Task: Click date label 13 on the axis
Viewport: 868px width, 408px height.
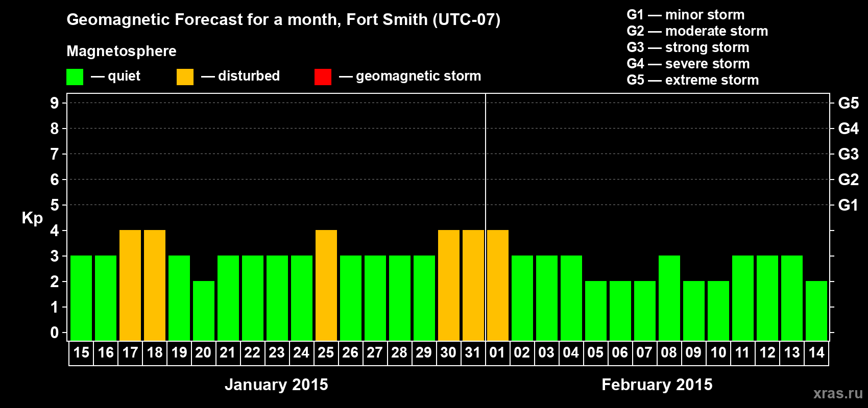Action: [792, 352]
